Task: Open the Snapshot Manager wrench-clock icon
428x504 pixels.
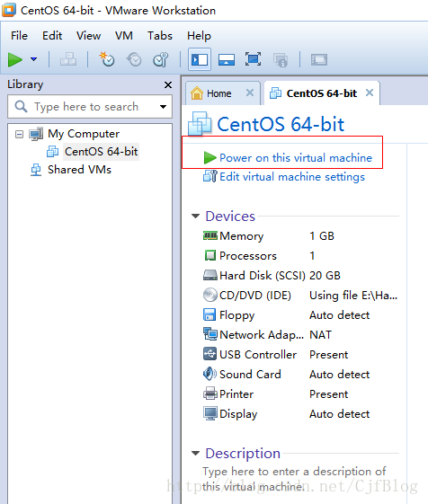Action: click(161, 60)
